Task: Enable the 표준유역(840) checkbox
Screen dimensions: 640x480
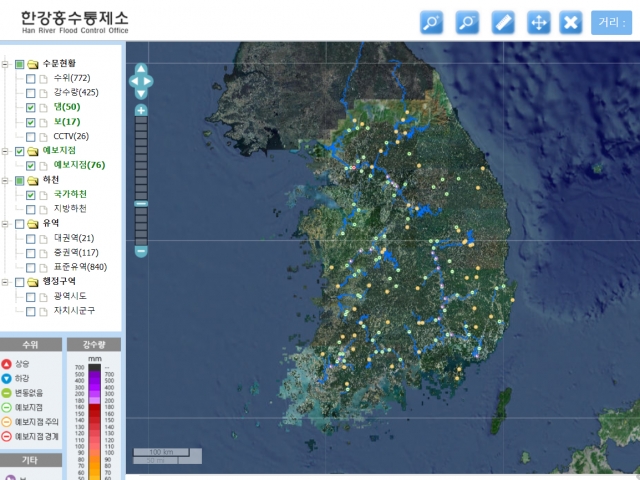Action: (31, 268)
